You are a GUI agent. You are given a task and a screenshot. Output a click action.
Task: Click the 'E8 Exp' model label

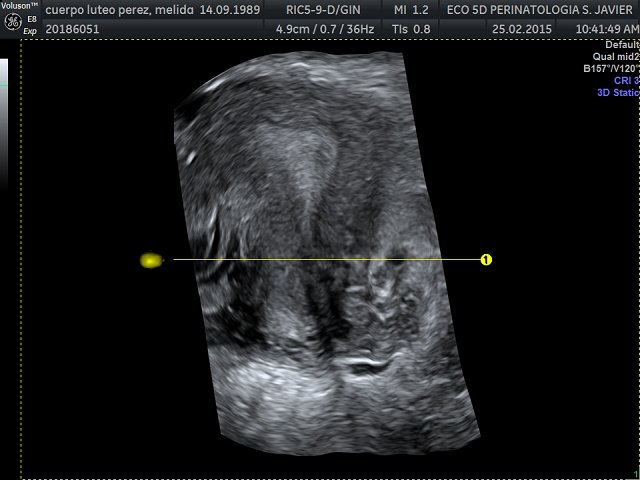click(x=31, y=25)
